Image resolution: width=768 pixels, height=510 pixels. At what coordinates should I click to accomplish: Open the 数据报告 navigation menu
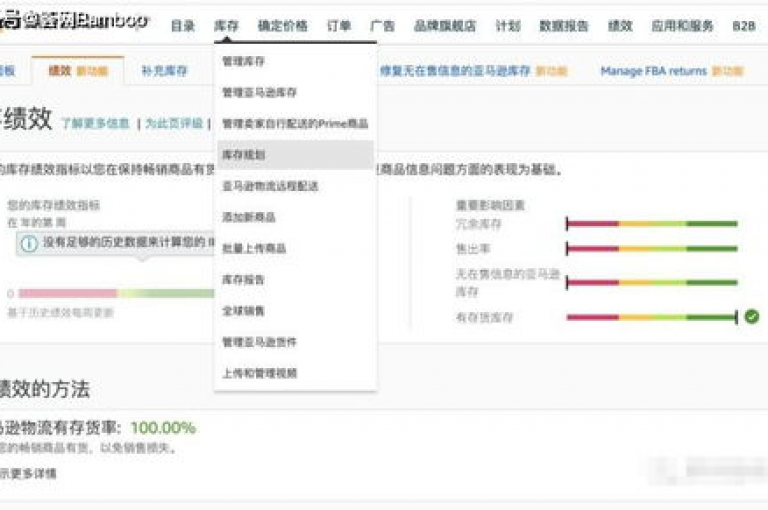(564, 25)
